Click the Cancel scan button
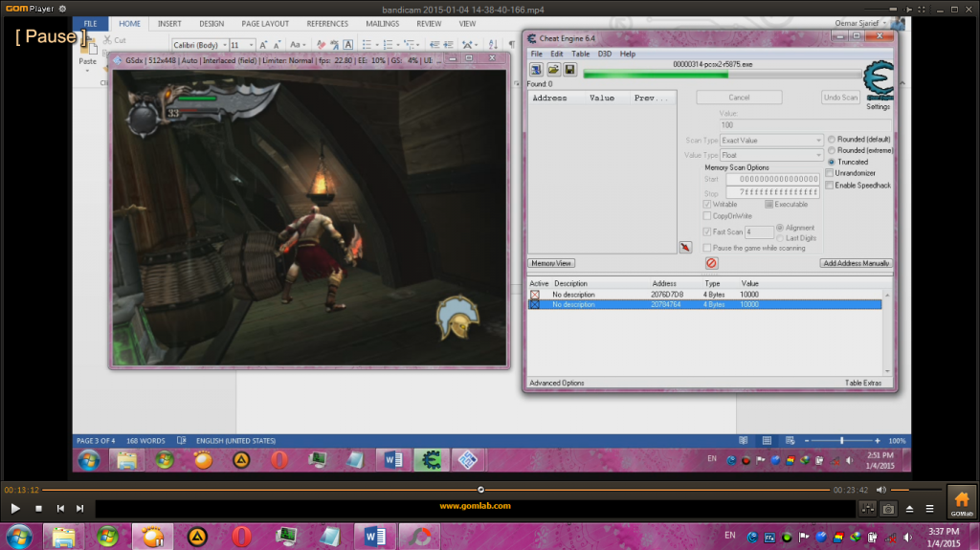The height and width of the screenshot is (550, 980). click(x=739, y=98)
